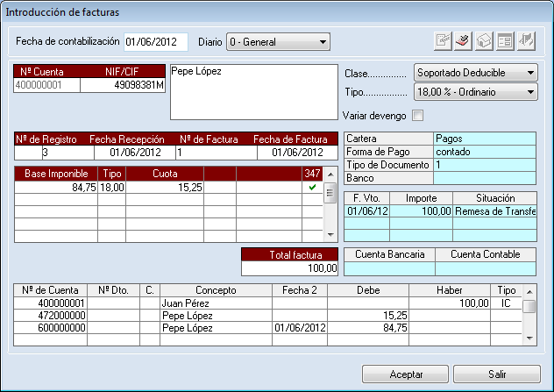
Task: Click the Forma de Pago contado cell
Action: click(484, 152)
